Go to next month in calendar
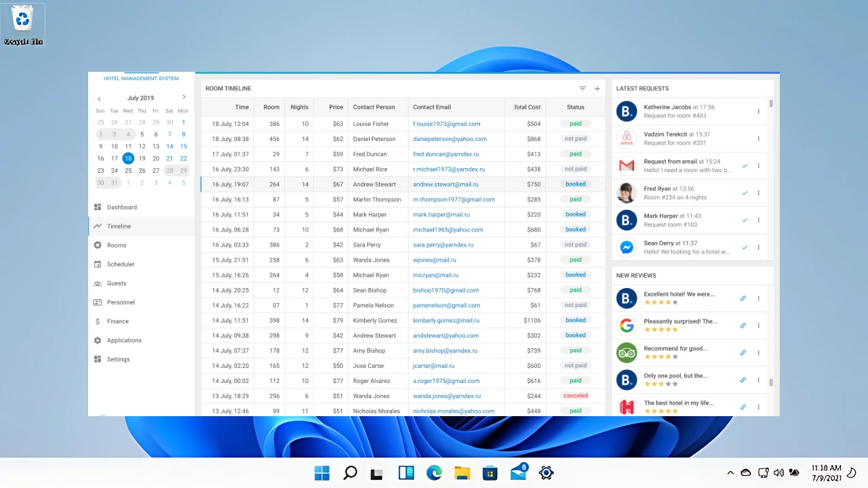 184,98
